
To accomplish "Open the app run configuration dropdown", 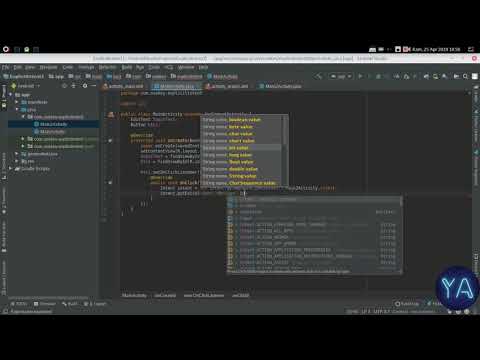I will tap(341, 76).
